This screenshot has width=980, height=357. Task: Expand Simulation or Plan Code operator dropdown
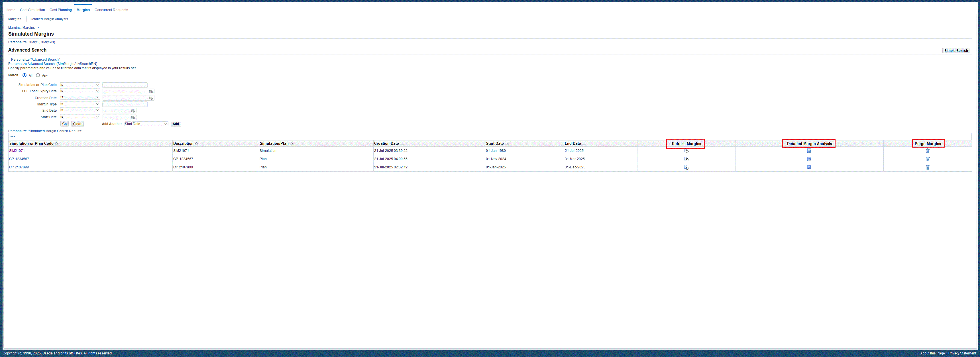[x=80, y=85]
